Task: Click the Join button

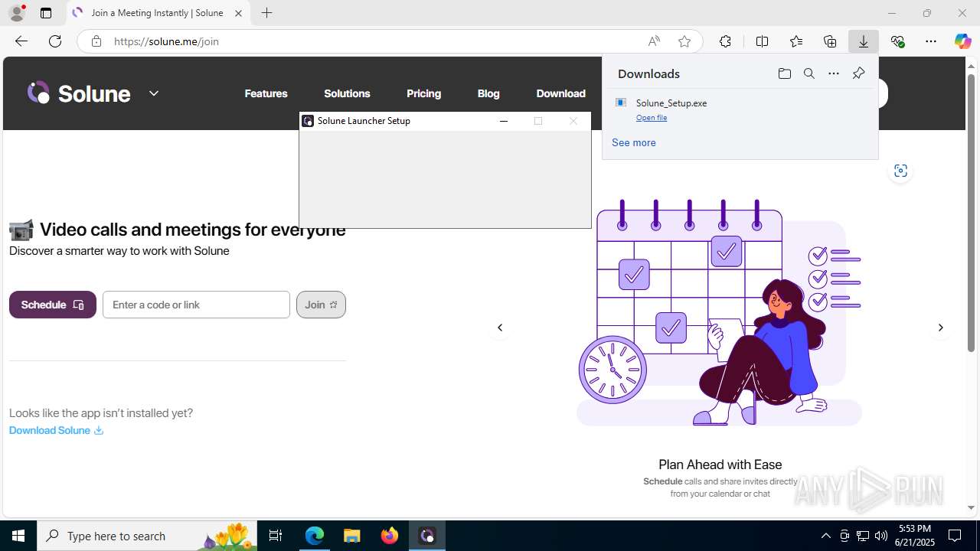Action: click(321, 305)
